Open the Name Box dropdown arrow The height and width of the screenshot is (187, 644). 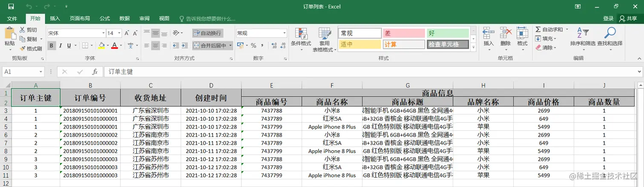coord(41,72)
